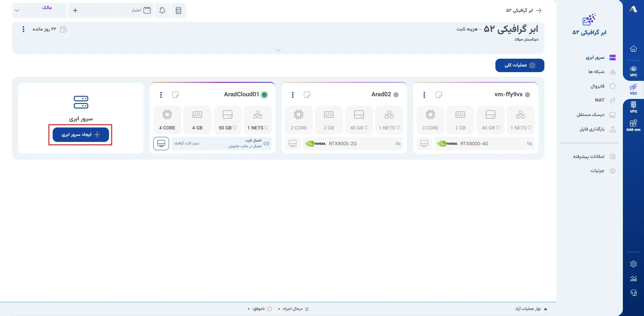The image size is (644, 316).
Task: Click the credit wallet icon
Action: point(147,10)
